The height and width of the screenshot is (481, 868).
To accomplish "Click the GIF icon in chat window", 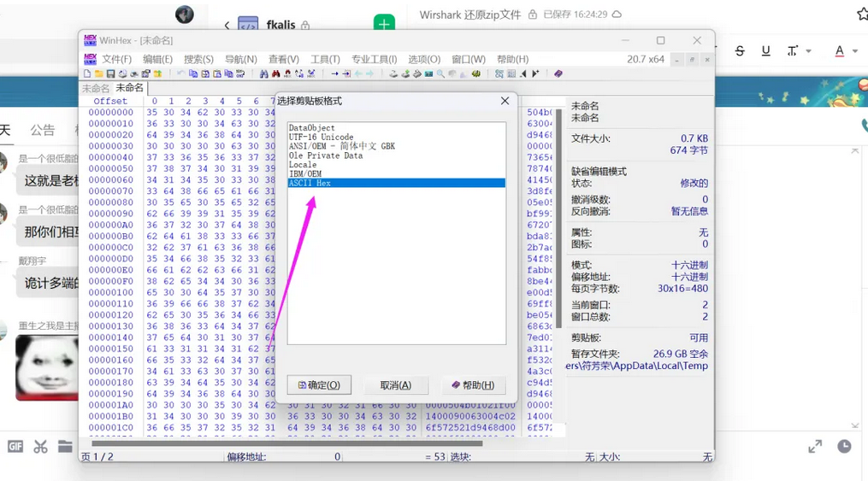I will [15, 446].
